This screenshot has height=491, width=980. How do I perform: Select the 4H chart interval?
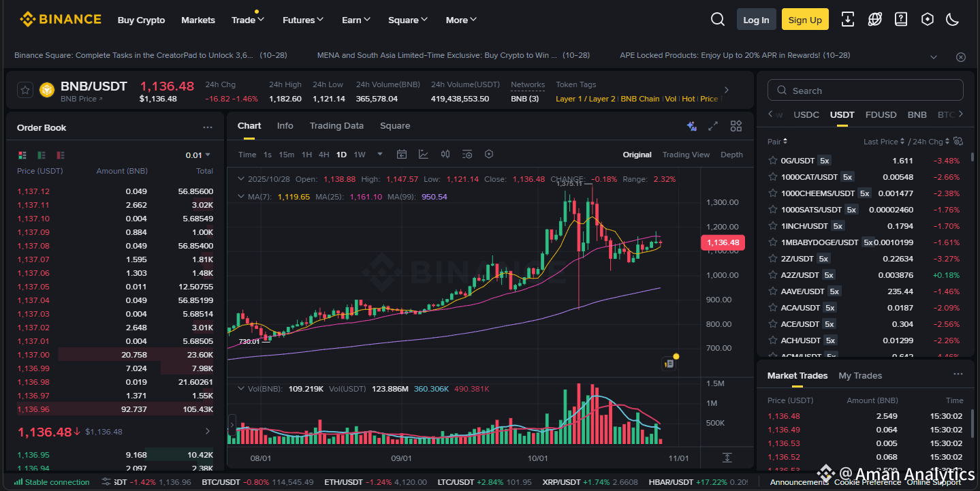coord(324,155)
